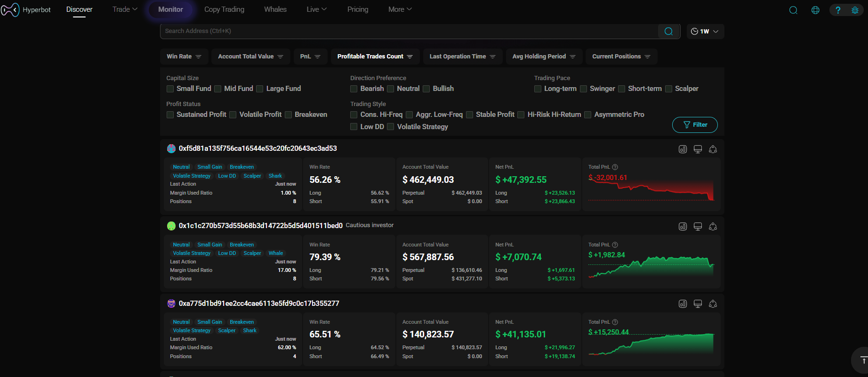
Task: Click the three-node share icon for address 0xa775d1bd
Action: (x=713, y=304)
